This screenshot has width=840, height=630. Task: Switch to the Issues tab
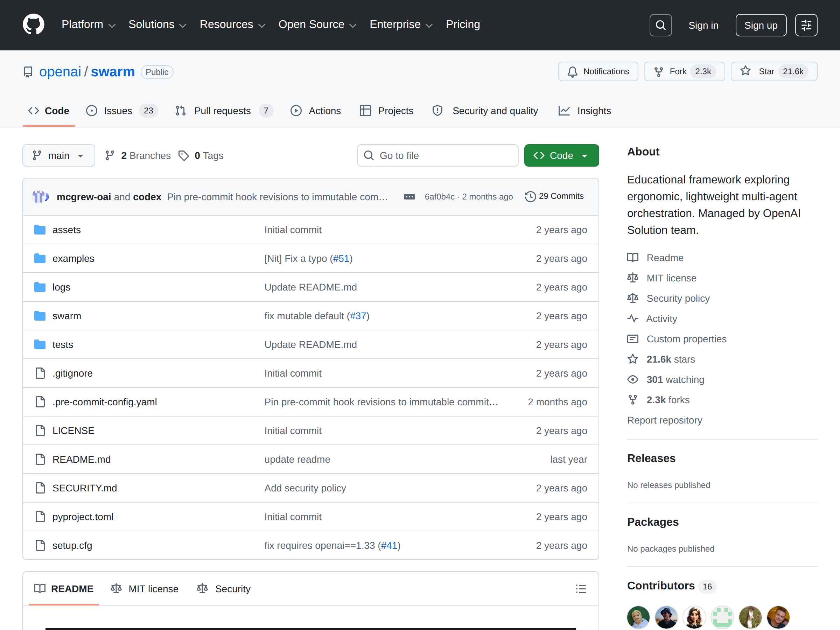(122, 111)
